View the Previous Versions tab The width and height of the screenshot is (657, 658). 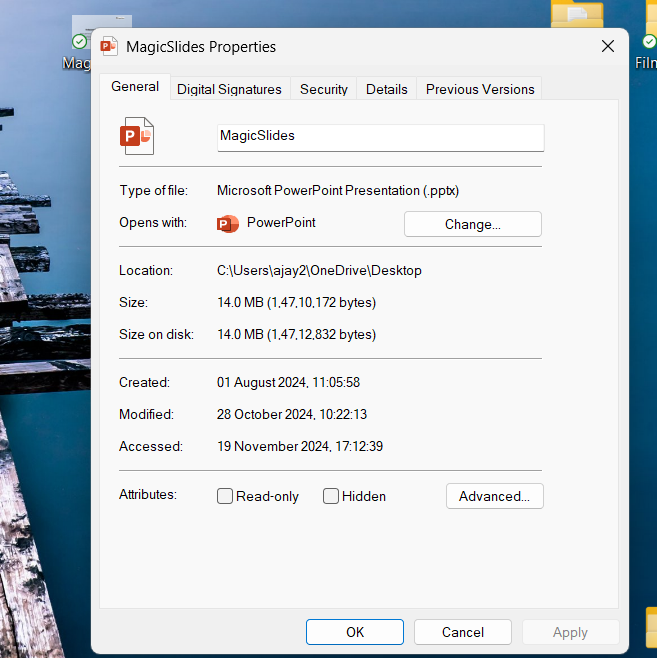point(479,89)
